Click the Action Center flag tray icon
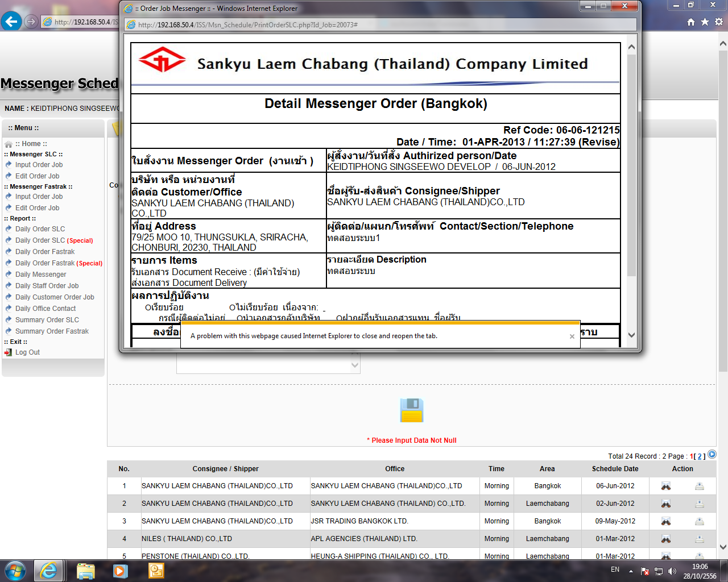The image size is (728, 582). coord(645,571)
